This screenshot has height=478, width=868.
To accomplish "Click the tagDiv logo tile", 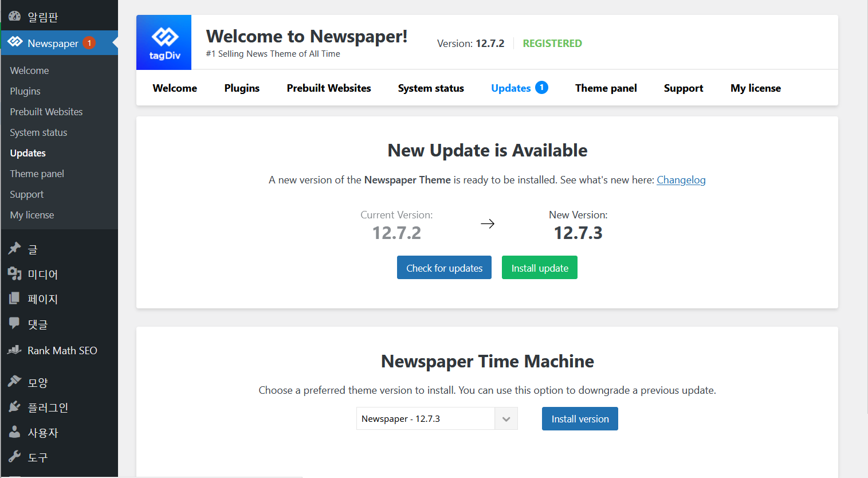I will [x=164, y=42].
